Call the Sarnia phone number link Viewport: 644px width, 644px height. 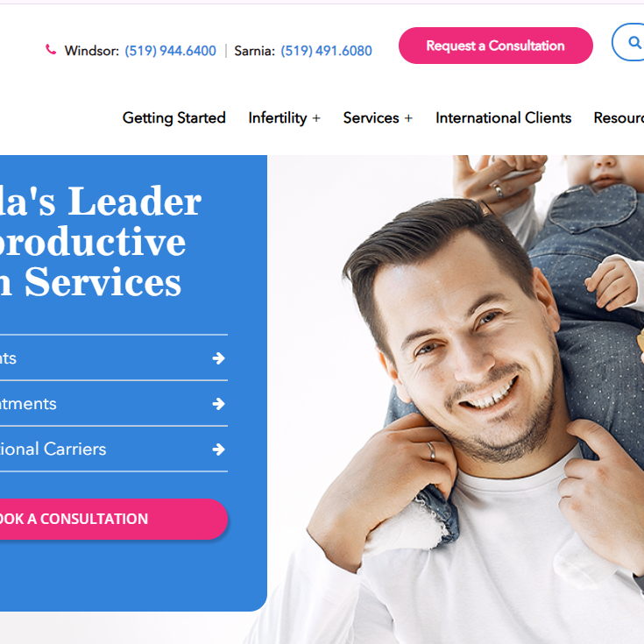327,51
